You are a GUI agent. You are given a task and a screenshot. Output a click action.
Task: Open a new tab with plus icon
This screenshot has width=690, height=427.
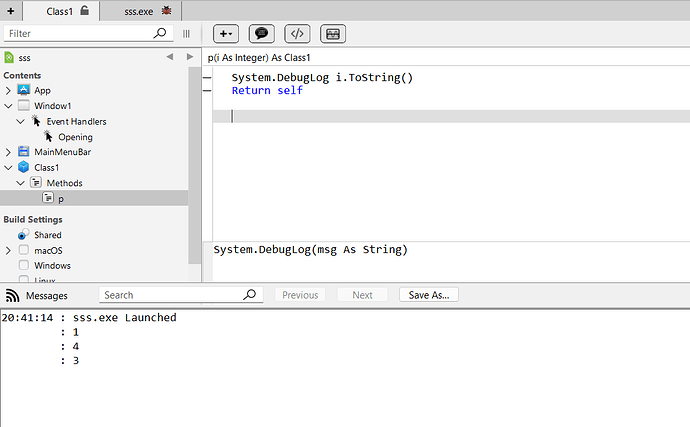[x=11, y=11]
